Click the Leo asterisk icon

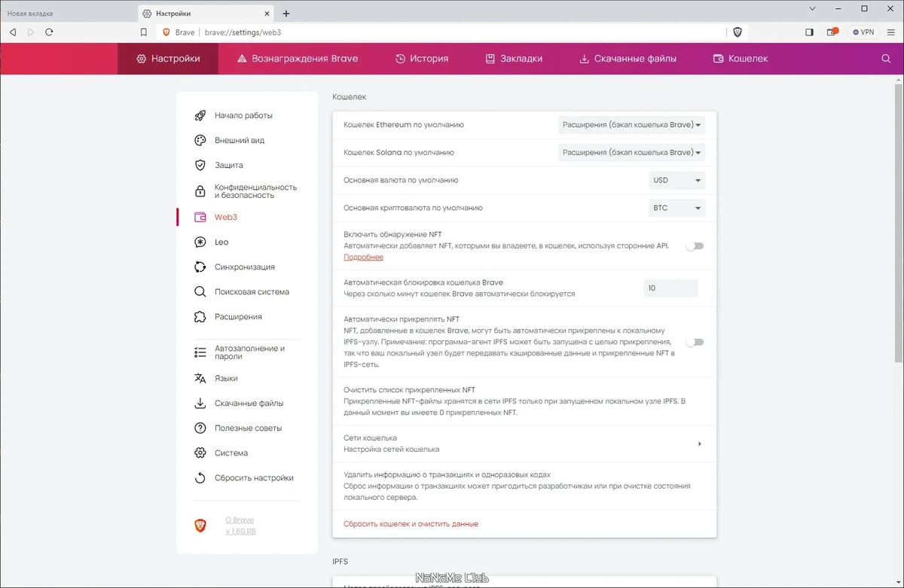pos(200,242)
